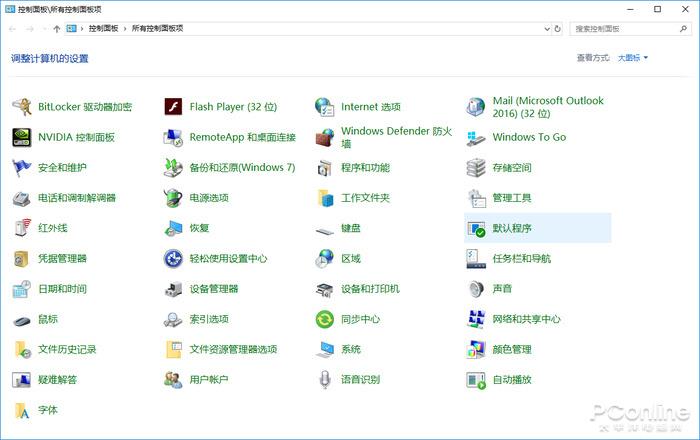
Task: Click the 系统 computer icon
Action: pyautogui.click(x=325, y=350)
